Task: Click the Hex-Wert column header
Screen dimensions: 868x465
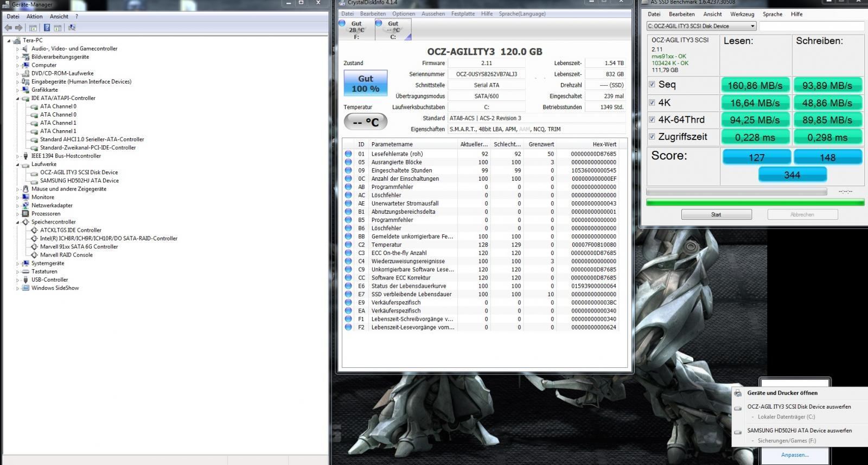Action: tap(588, 144)
